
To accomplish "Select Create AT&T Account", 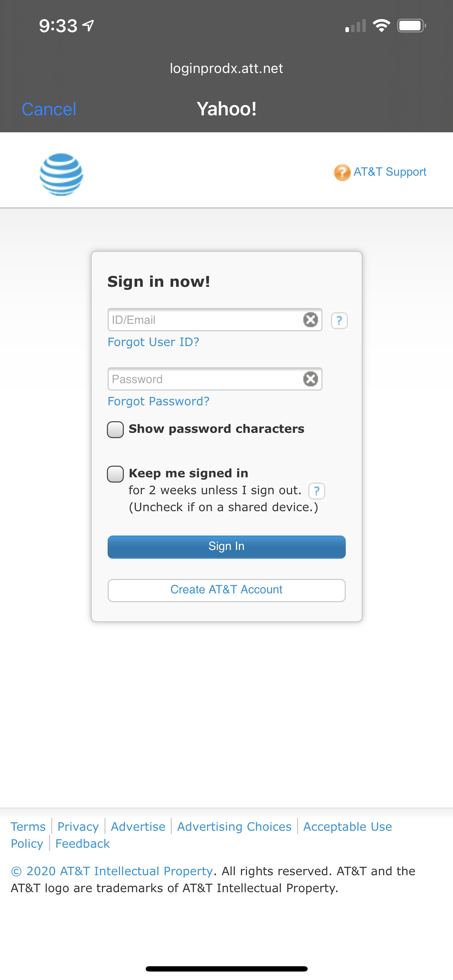I will tap(226, 590).
